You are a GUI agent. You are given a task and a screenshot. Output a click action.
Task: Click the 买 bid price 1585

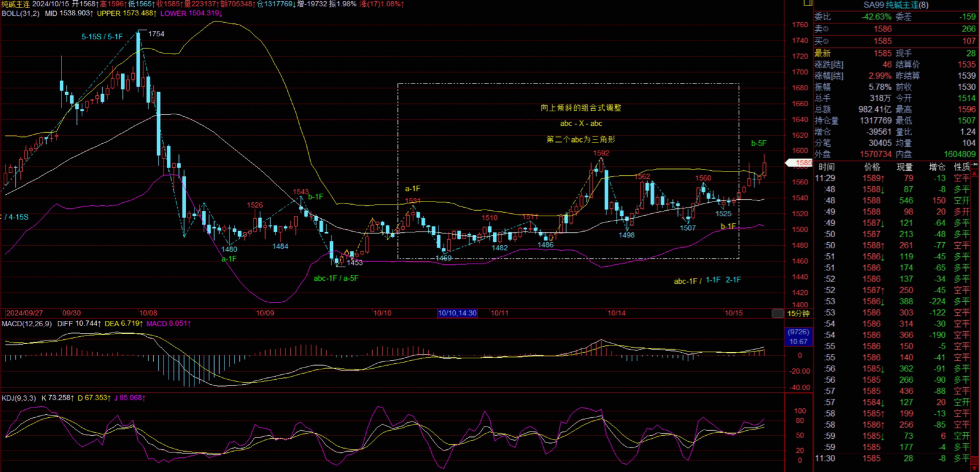883,41
